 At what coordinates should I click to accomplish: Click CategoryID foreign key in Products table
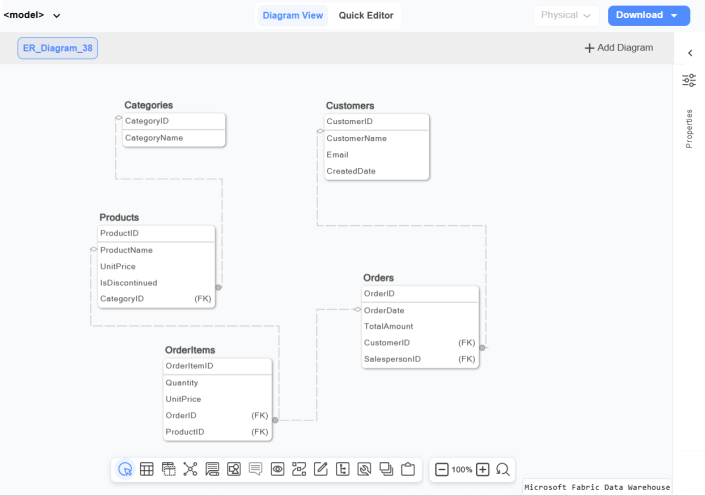156,299
